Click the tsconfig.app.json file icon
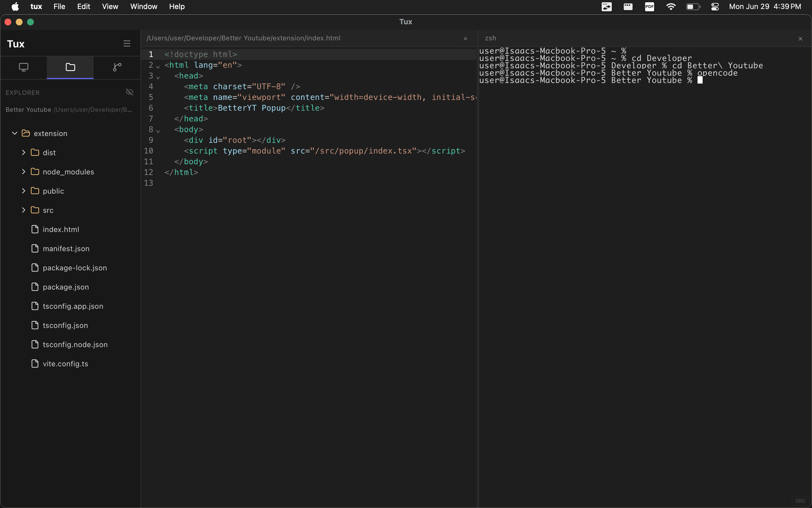The width and height of the screenshot is (812, 508). [x=35, y=306]
